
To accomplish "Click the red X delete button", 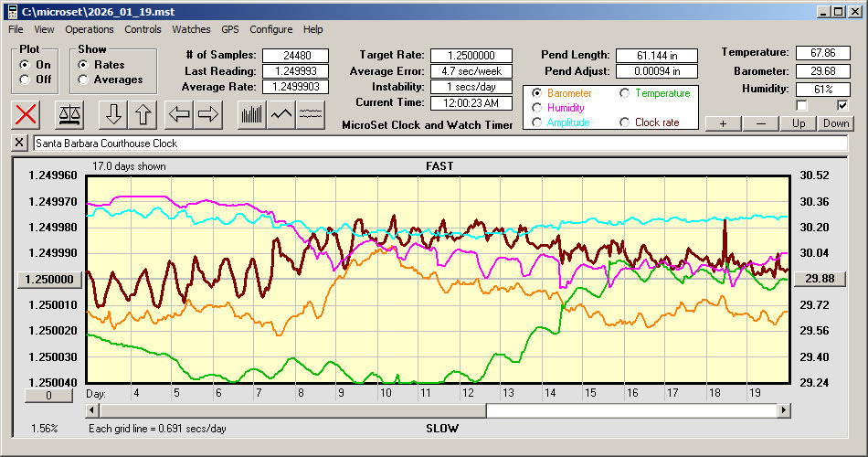I will (x=27, y=114).
